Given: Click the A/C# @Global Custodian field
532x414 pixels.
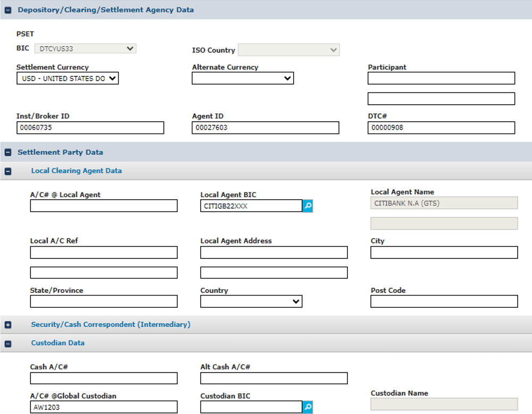Looking at the screenshot, I should coord(104,407).
